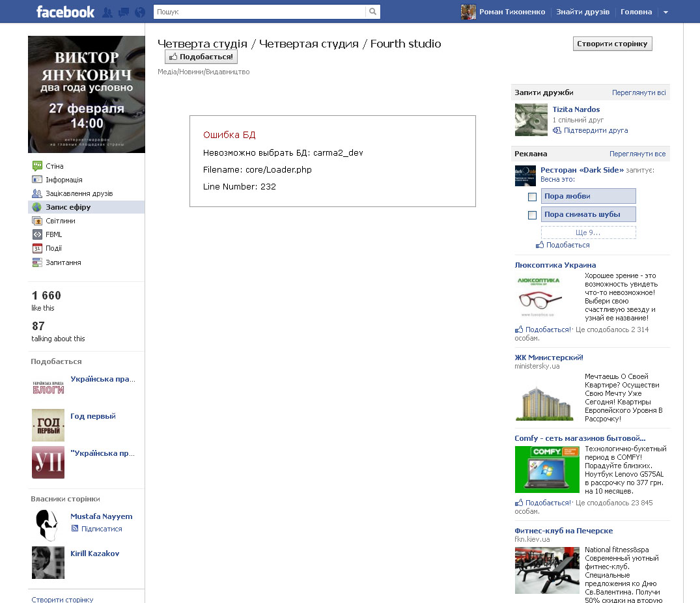
Task: Open Tizita Nardos photo thumbnail
Action: (531, 120)
